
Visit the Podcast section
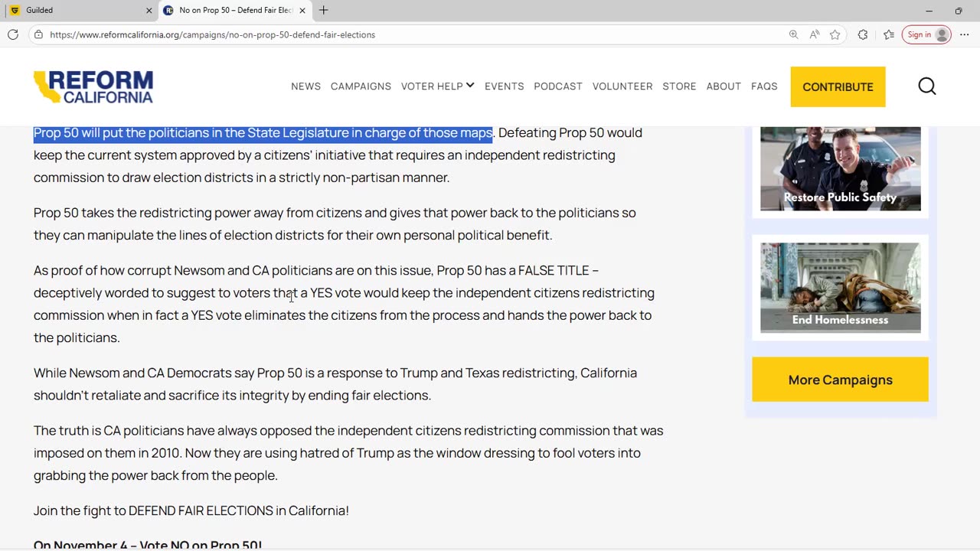click(558, 86)
